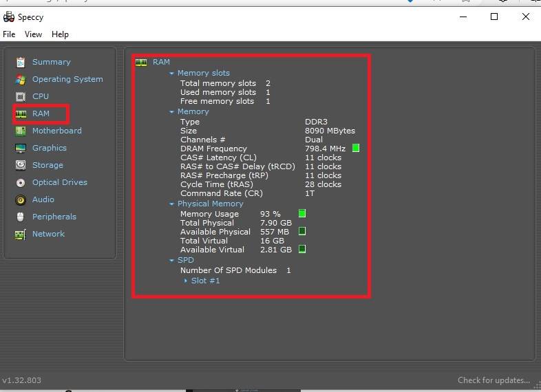Click green indicator next to DRAM Frequency
This screenshot has width=541, height=392.
coord(356,148)
